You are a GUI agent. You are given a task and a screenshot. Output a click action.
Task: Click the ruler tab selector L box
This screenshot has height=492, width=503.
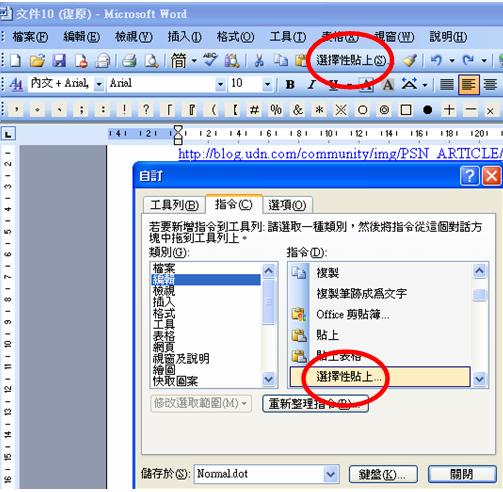(8, 134)
